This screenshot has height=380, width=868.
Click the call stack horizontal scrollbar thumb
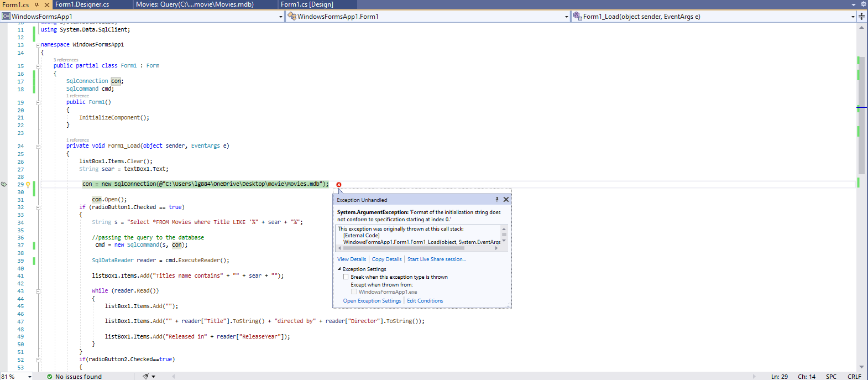[403, 248]
